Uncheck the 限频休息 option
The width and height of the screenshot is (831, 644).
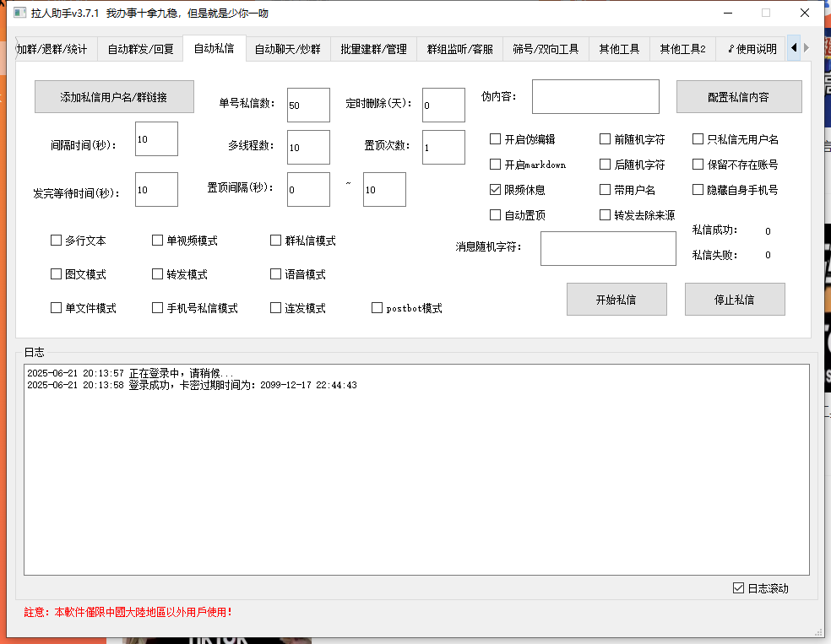pos(496,190)
